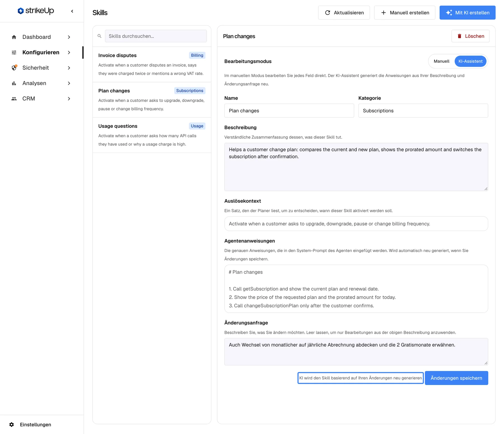Click the CRM people icon
The image size is (504, 434).
click(x=14, y=99)
